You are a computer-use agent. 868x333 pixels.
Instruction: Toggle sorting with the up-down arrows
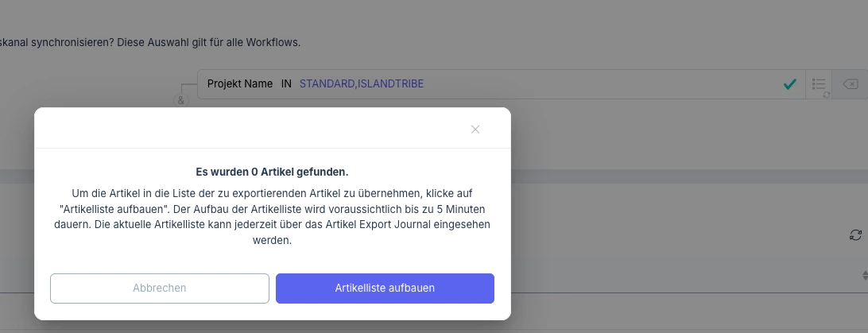865,275
